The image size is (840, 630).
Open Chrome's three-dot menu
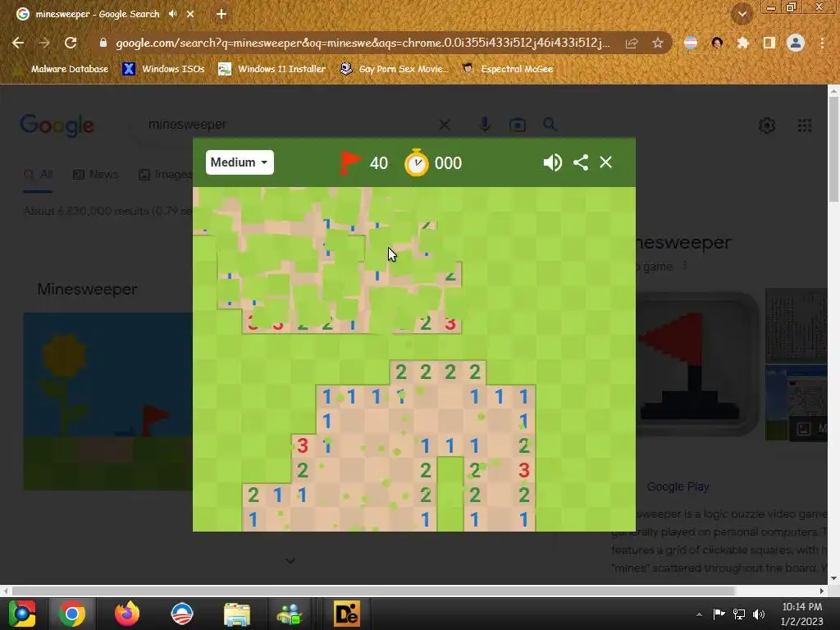click(822, 43)
